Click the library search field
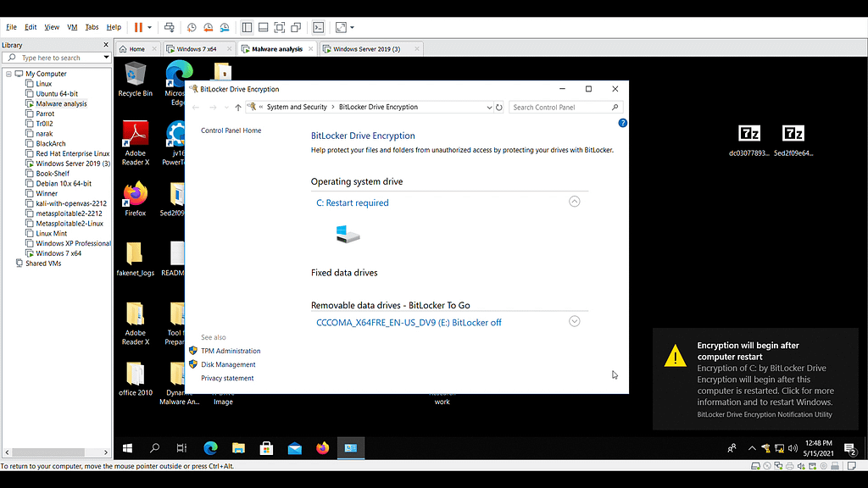Screen dimensions: 868x488 tap(58, 58)
